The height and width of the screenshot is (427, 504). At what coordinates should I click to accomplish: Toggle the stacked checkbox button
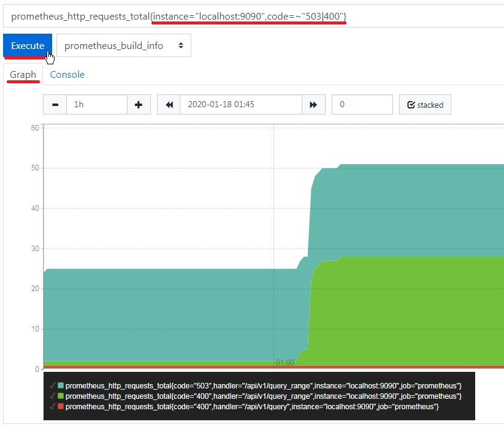pos(425,105)
